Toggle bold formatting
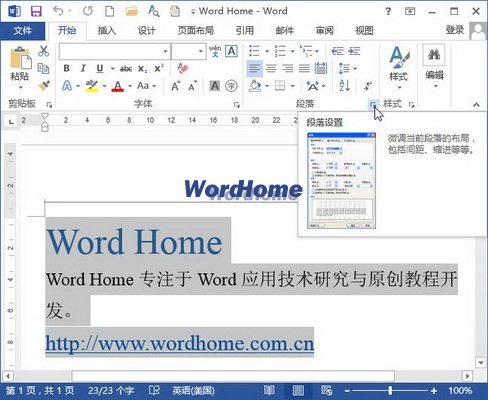 point(66,68)
